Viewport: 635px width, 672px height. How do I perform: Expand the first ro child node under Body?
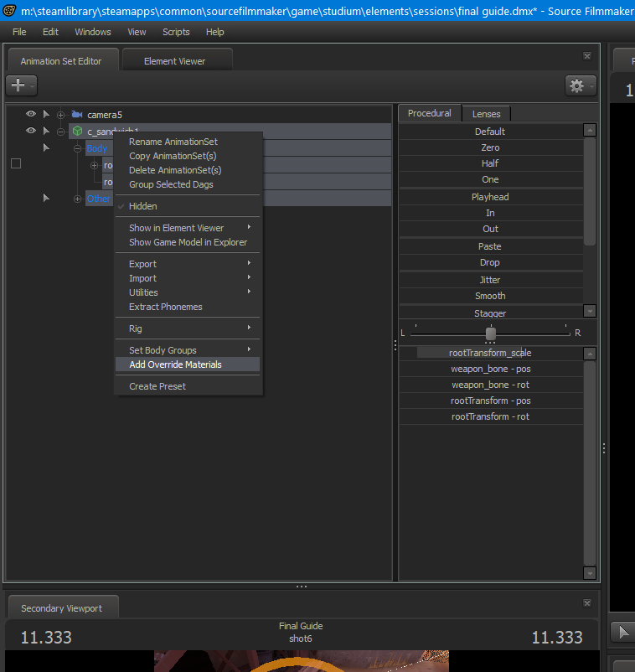coord(95,165)
